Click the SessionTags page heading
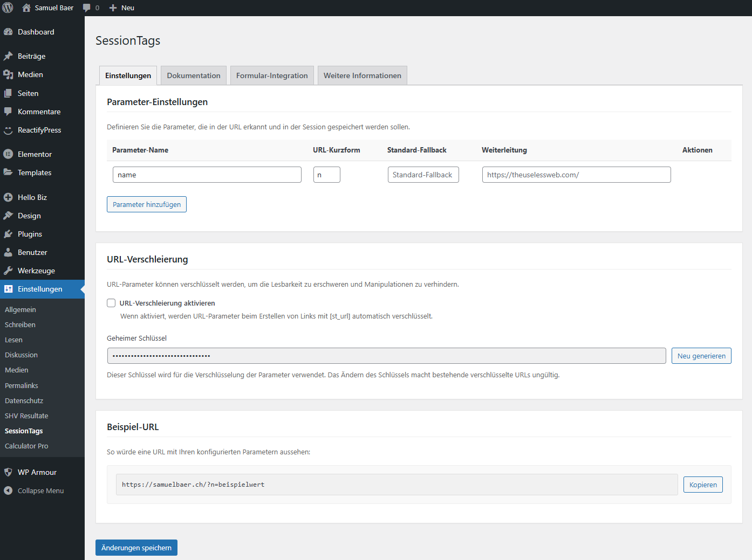 pyautogui.click(x=128, y=40)
